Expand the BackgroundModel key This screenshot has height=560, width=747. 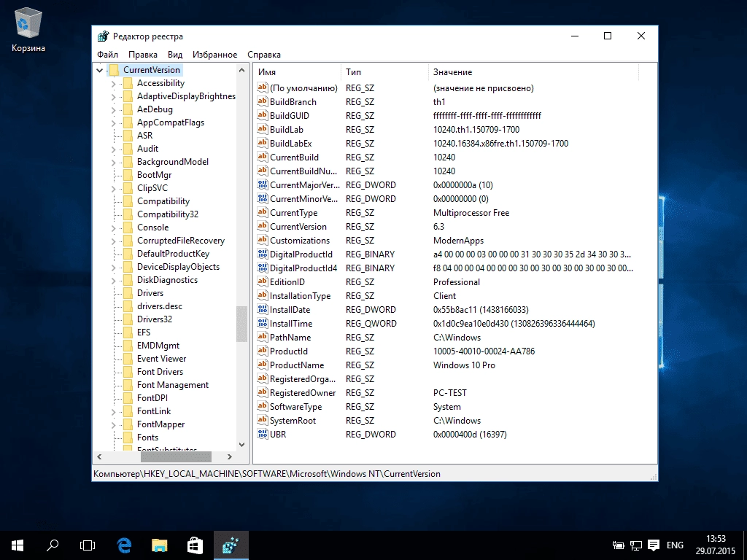[113, 163]
